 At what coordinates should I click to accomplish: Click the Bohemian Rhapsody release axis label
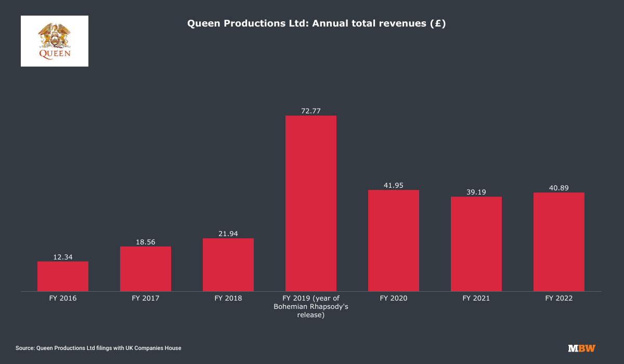click(x=311, y=306)
